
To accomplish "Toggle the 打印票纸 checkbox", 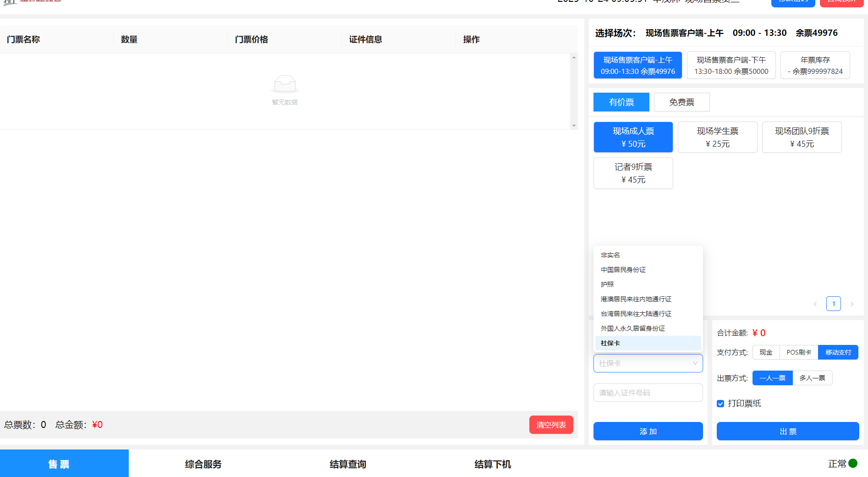I will tap(720, 404).
